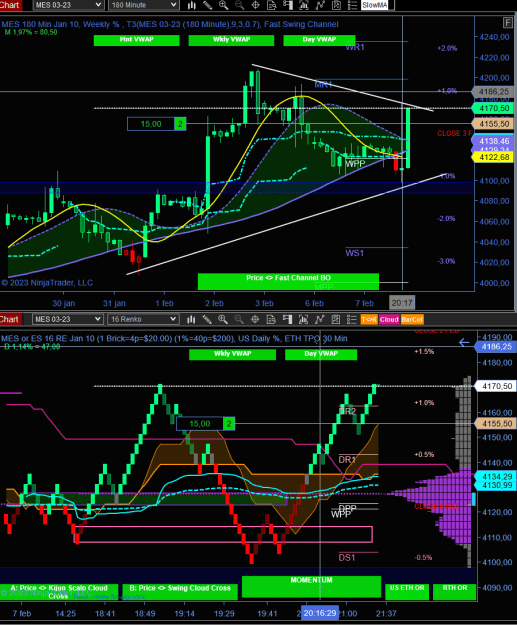Toggle the Cloud display button
Viewport: 517px width, 625px height.
[x=389, y=319]
